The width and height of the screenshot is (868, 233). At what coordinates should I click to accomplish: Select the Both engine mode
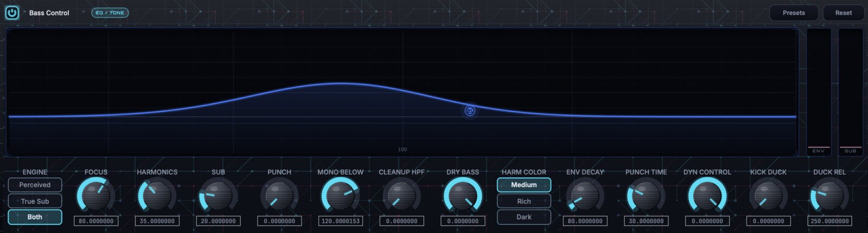click(x=35, y=217)
